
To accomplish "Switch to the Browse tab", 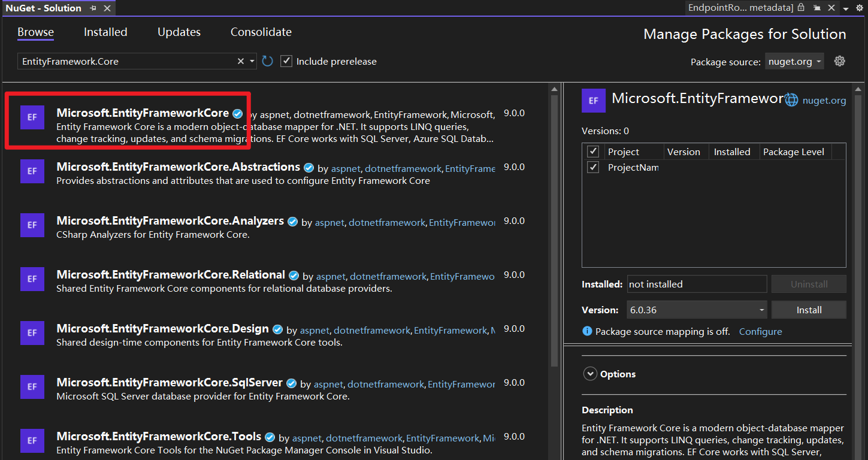I will (x=35, y=32).
